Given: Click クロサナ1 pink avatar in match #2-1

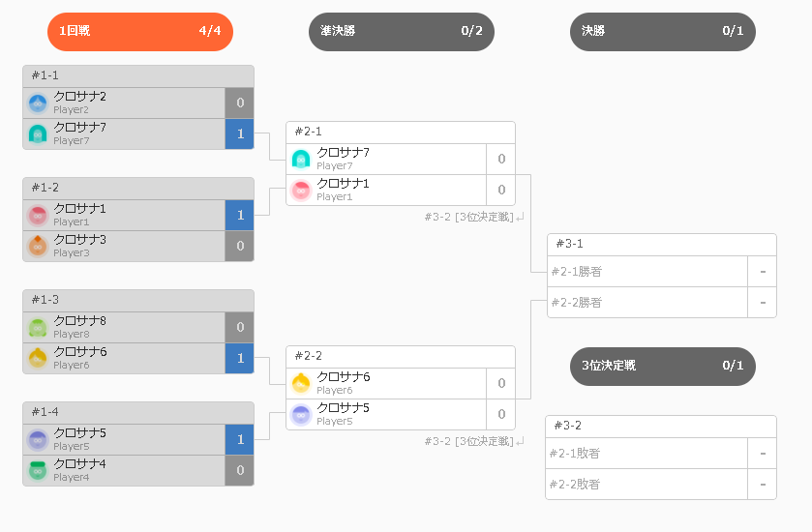Looking at the screenshot, I should tap(301, 190).
